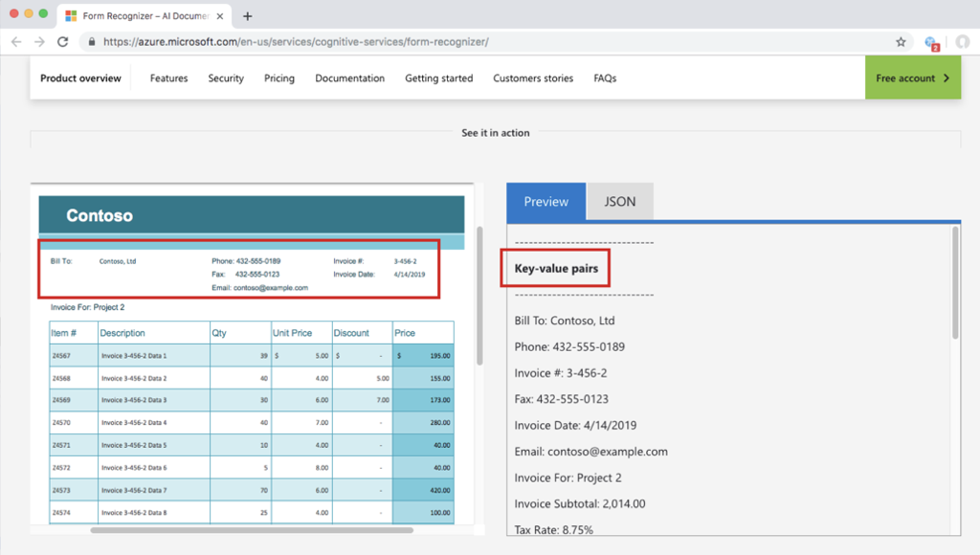Click 'Invoice #: 3-456-2' result line
This screenshot has width=980, height=555.
point(561,373)
